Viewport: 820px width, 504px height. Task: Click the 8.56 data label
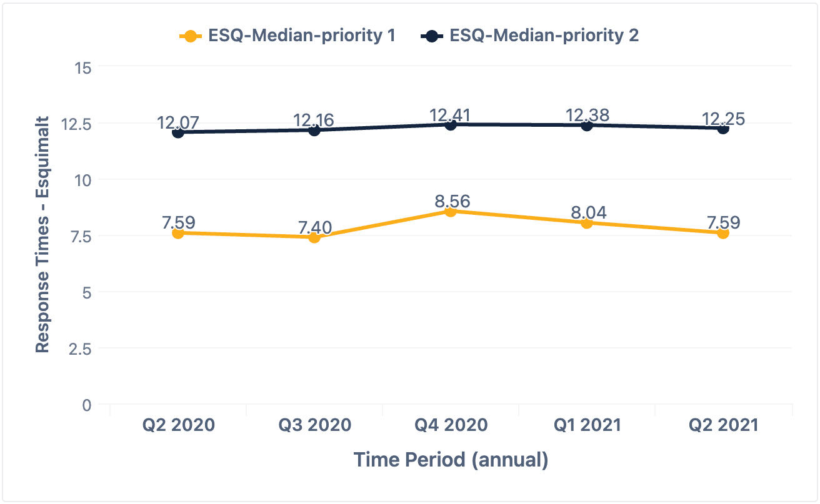tap(451, 201)
